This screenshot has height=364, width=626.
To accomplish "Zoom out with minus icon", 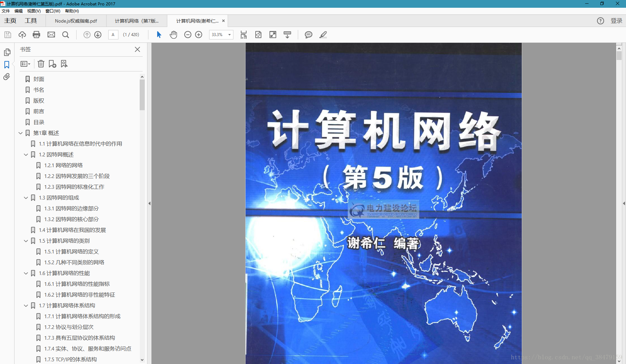I will tap(188, 35).
